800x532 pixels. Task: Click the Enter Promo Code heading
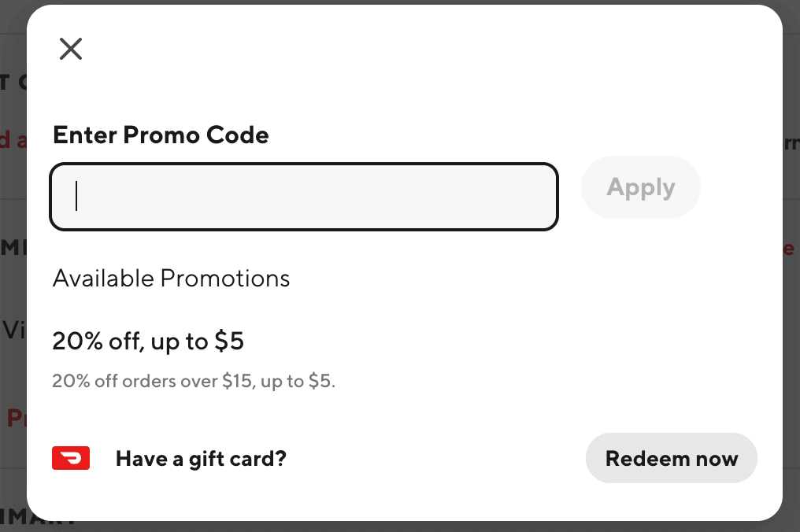(161, 135)
